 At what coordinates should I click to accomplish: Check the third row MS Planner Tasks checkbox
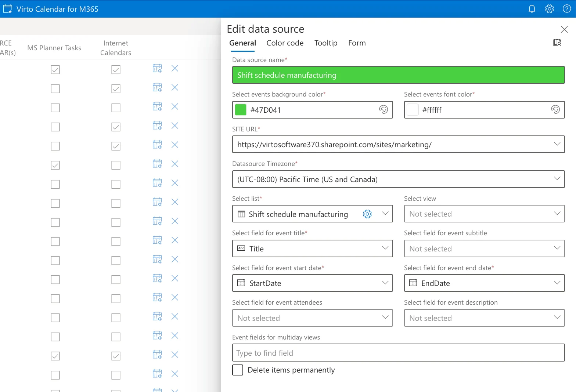pos(55,108)
